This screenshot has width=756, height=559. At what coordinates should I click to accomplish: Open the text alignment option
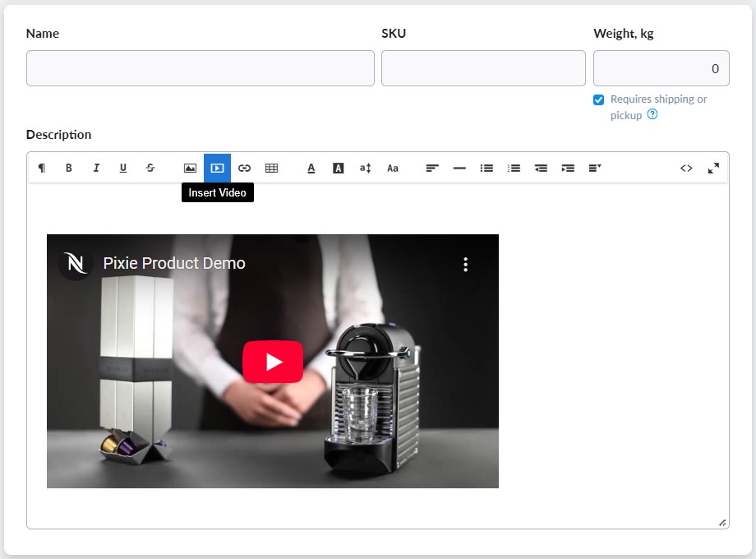click(x=432, y=168)
